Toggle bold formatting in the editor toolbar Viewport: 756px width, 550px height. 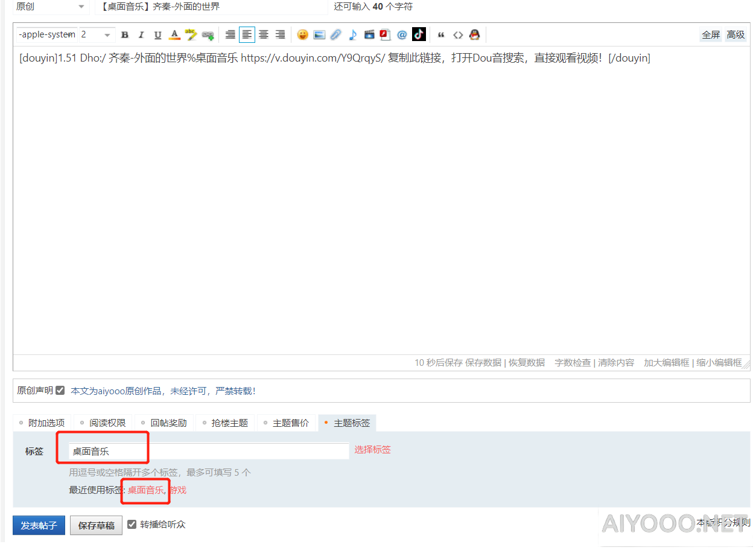coord(125,35)
